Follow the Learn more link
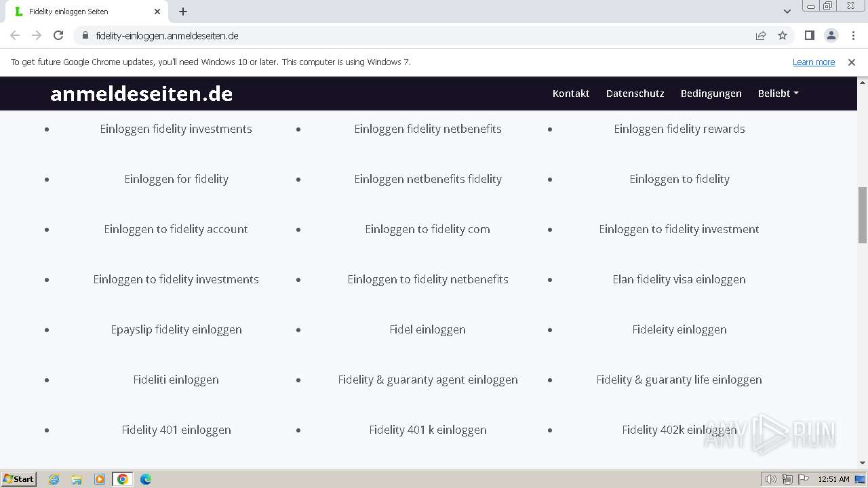Viewport: 868px width, 488px height. point(814,62)
